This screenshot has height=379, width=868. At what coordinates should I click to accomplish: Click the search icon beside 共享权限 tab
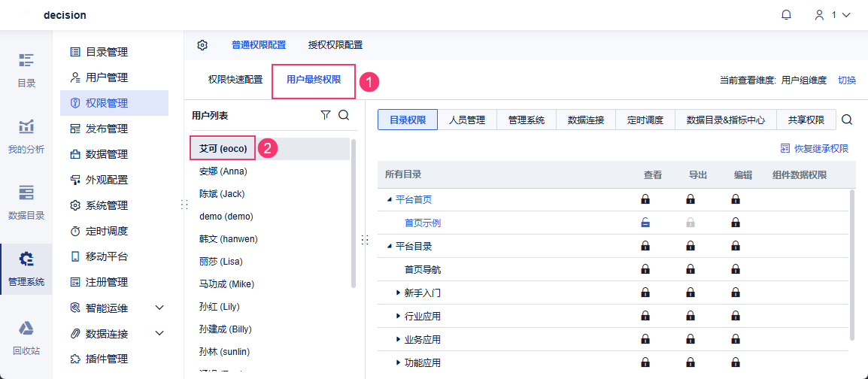847,120
